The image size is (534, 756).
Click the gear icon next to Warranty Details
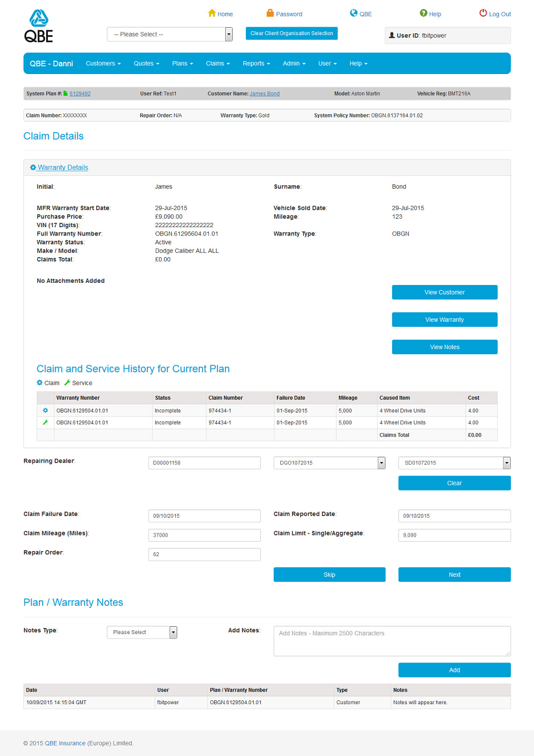click(33, 168)
